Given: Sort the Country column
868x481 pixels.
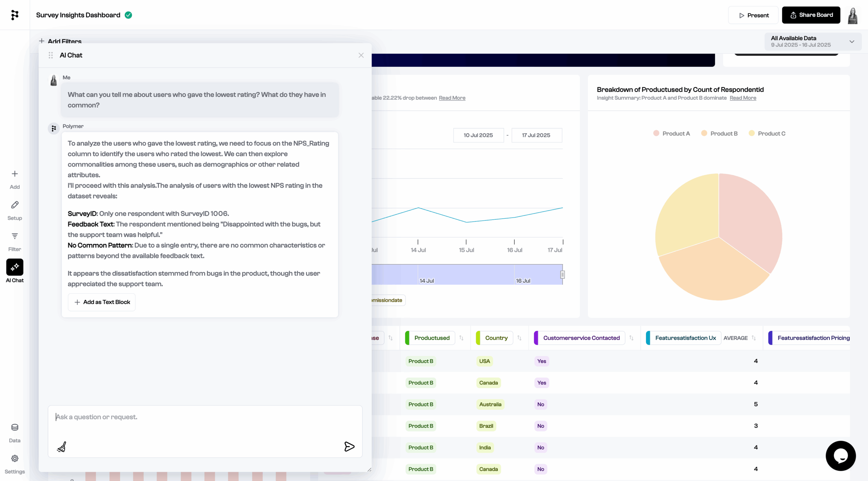Looking at the screenshot, I should point(519,338).
